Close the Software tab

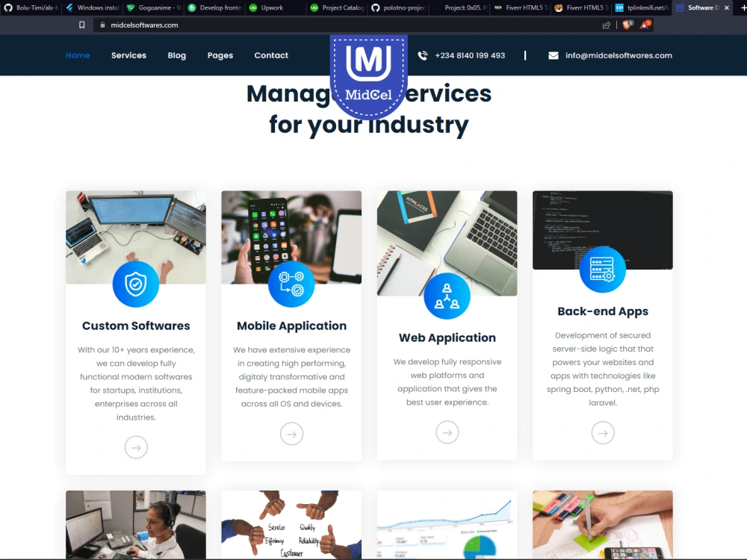pyautogui.click(x=727, y=7)
